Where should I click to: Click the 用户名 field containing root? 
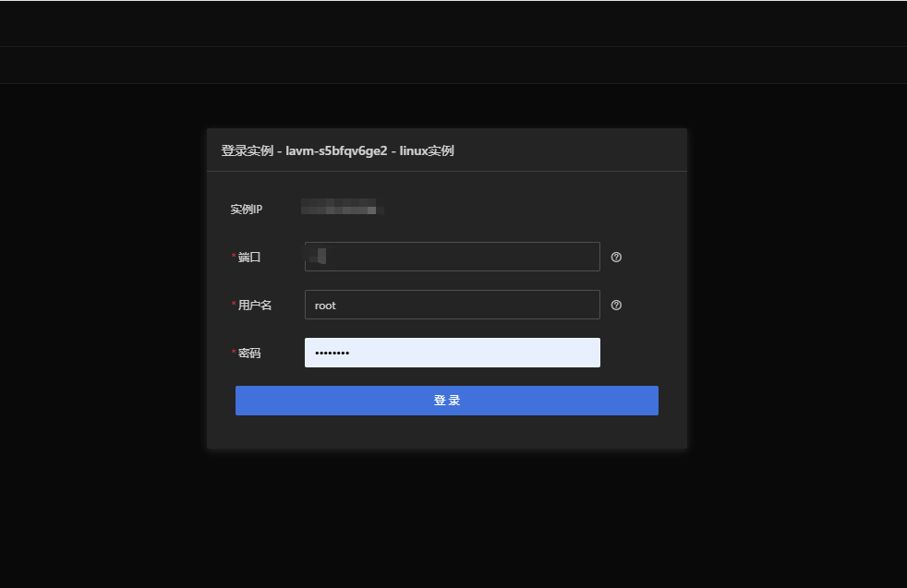453,305
